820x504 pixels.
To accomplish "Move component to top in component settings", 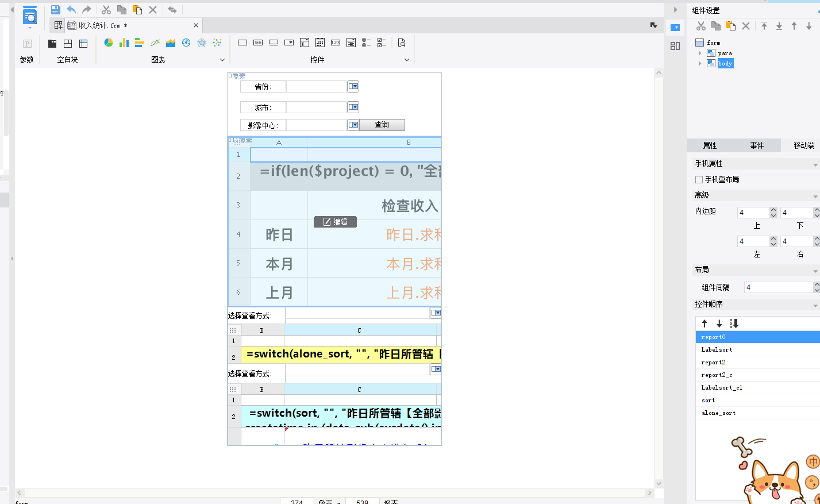I will point(764,26).
